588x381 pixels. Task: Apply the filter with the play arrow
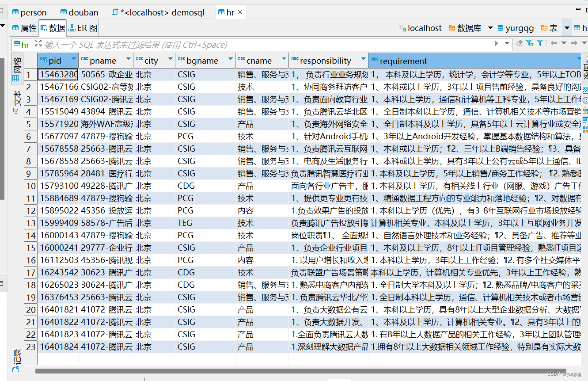pyautogui.click(x=497, y=43)
